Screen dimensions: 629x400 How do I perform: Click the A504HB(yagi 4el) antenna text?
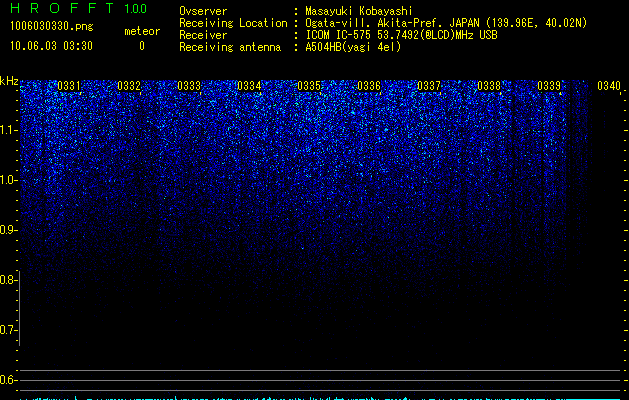coord(353,47)
